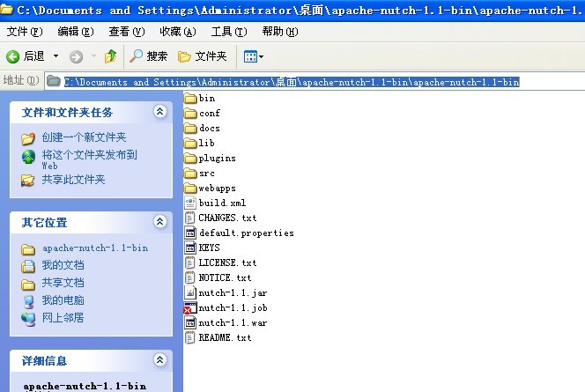
Task: Click the folder icon in the address bar
Action: pos(54,81)
